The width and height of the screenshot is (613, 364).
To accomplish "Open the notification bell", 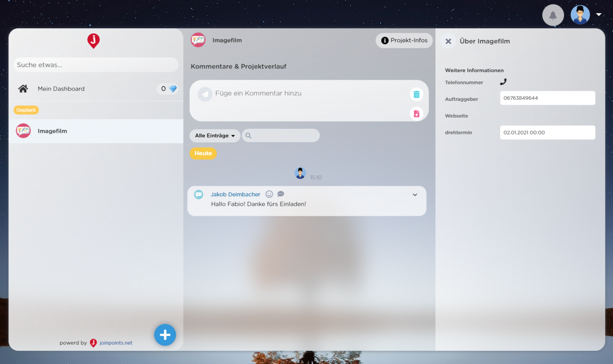I will pyautogui.click(x=553, y=15).
